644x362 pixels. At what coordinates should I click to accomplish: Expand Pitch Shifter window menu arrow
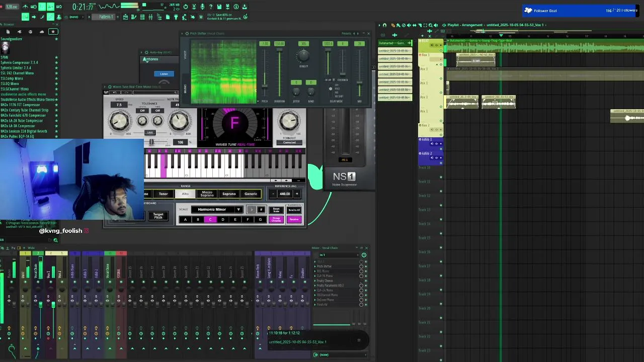[x=183, y=33]
